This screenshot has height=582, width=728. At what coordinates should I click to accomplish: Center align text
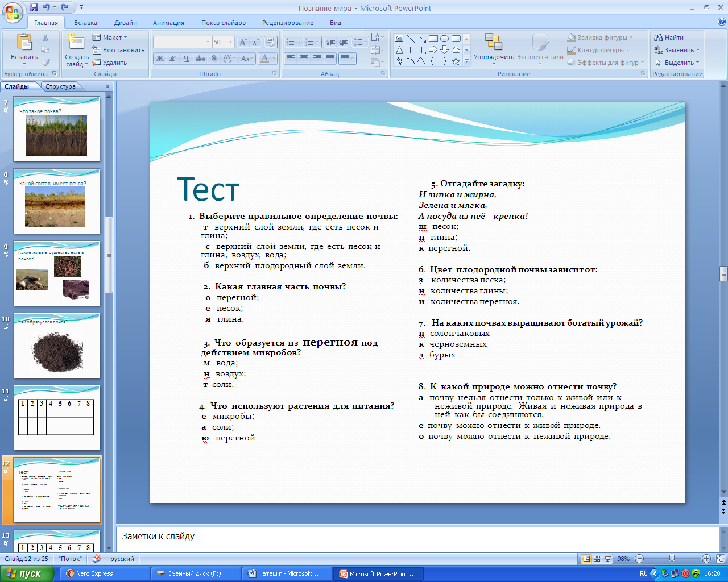(x=304, y=58)
